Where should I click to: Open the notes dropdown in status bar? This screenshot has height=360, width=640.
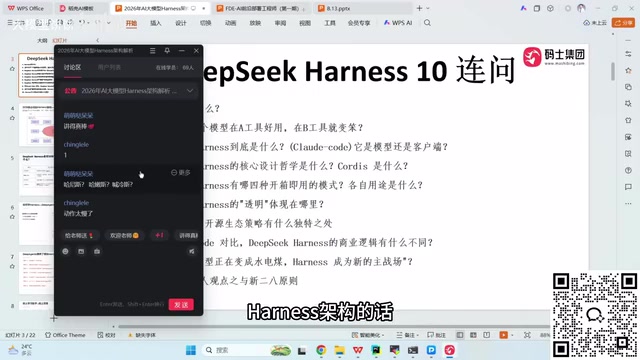point(407,335)
